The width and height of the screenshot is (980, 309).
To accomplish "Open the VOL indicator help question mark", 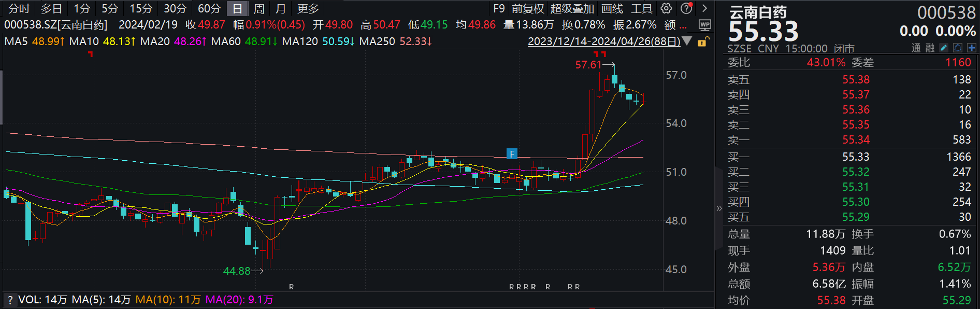I will (x=10, y=300).
